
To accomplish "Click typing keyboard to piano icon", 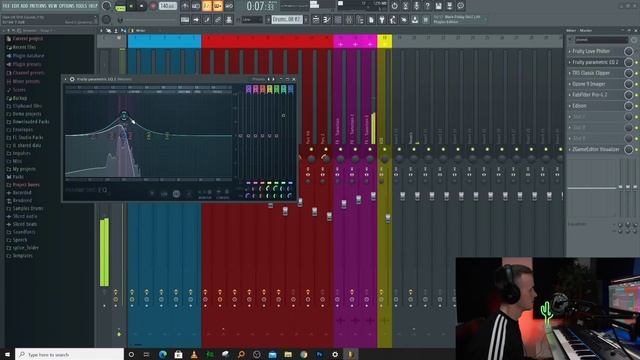I will (x=185, y=20).
